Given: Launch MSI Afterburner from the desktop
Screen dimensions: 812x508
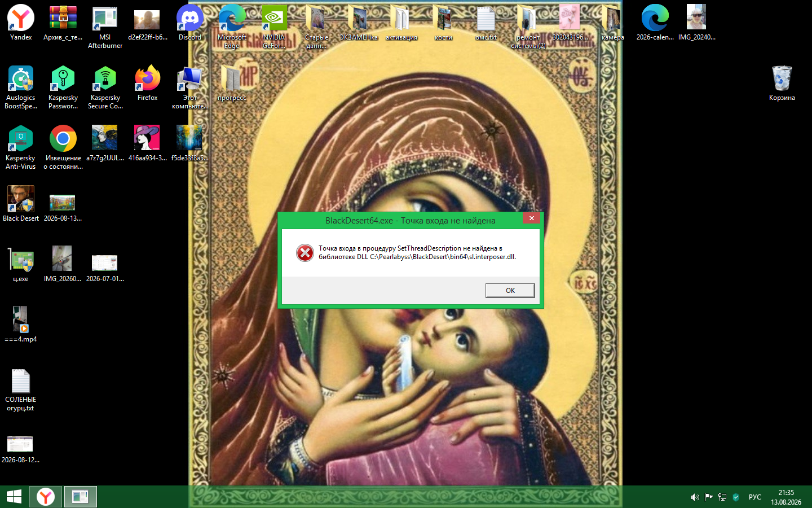Looking at the screenshot, I should (105, 27).
